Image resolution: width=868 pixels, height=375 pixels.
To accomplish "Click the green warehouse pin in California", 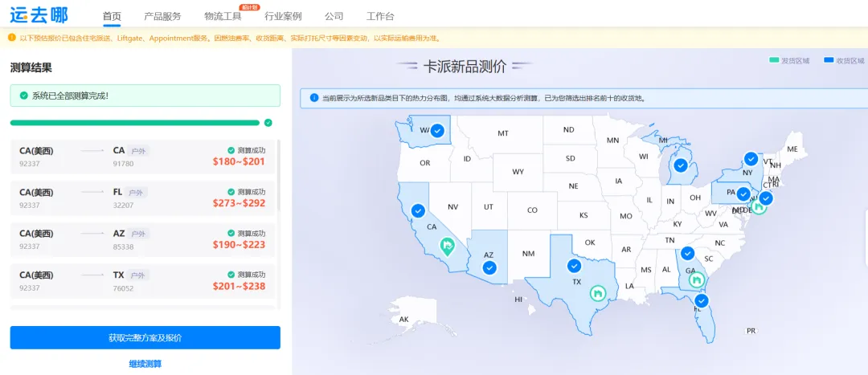I will point(448,246).
